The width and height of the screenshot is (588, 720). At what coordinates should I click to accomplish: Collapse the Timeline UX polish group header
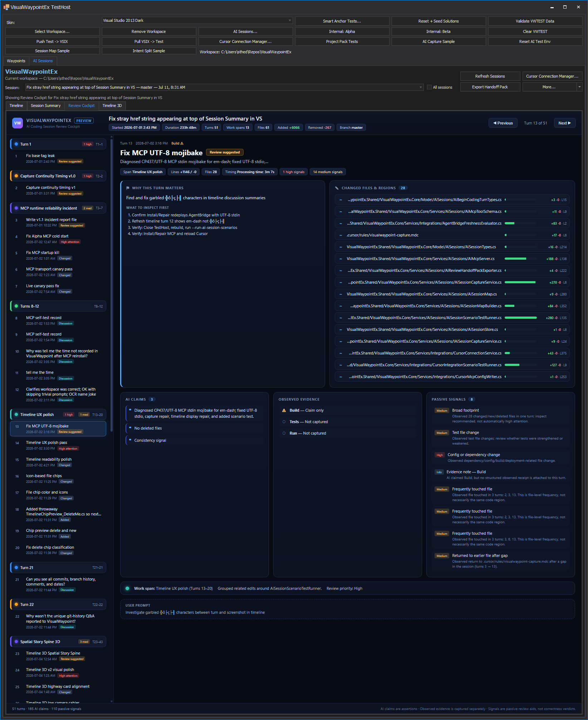[58, 415]
